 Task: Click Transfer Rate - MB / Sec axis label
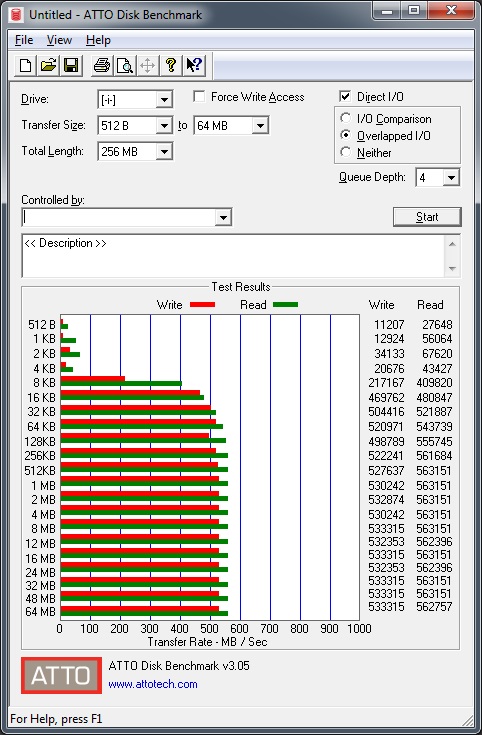(x=207, y=642)
